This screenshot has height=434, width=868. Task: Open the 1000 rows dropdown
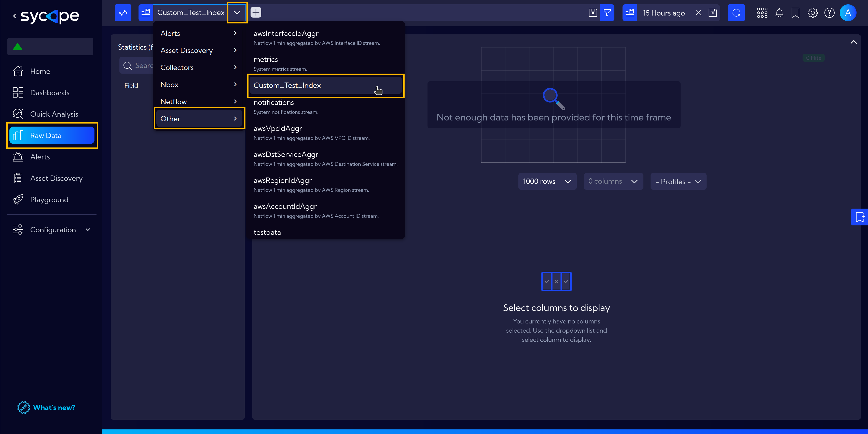tap(547, 181)
